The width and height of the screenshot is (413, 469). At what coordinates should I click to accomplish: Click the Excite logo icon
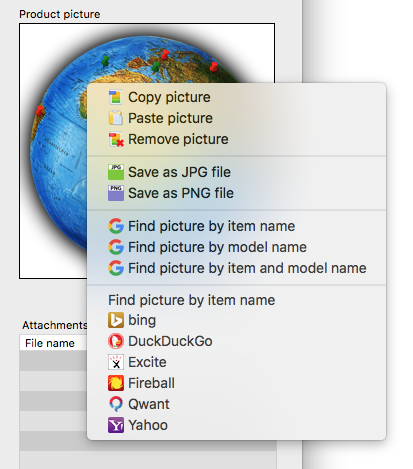tap(116, 362)
